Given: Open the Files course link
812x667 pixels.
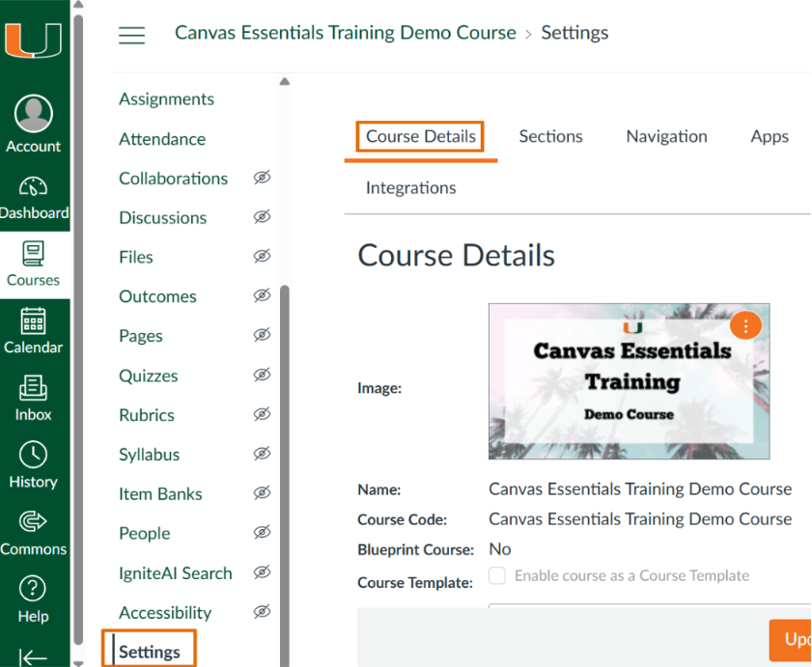Looking at the screenshot, I should (x=136, y=257).
